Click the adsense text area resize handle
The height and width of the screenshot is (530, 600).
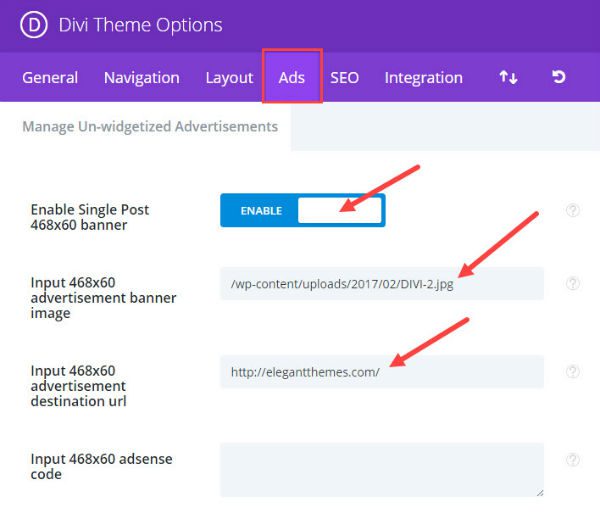click(x=539, y=492)
